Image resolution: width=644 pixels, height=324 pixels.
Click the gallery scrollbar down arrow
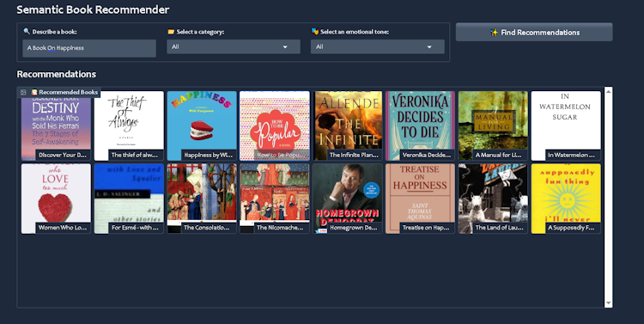[x=609, y=303]
